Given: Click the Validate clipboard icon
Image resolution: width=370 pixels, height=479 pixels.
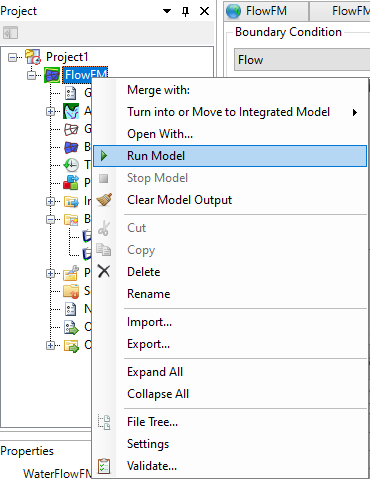Looking at the screenshot, I should pos(104,466).
